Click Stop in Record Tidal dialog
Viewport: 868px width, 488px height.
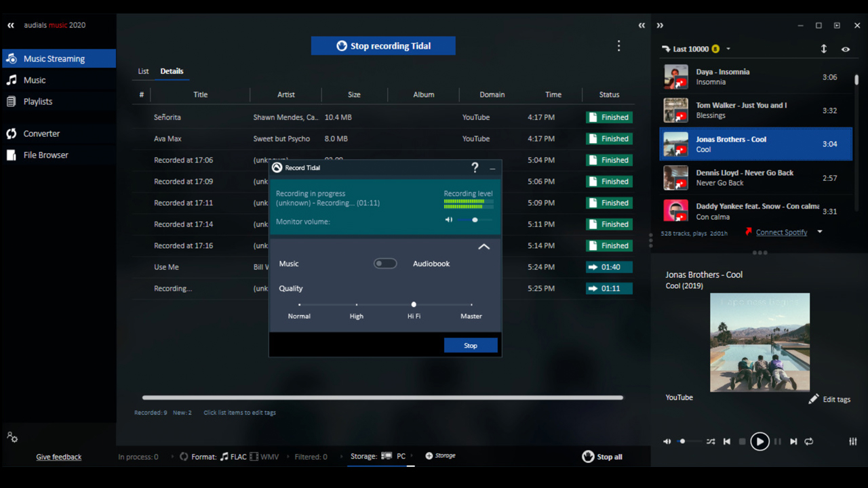pyautogui.click(x=471, y=346)
